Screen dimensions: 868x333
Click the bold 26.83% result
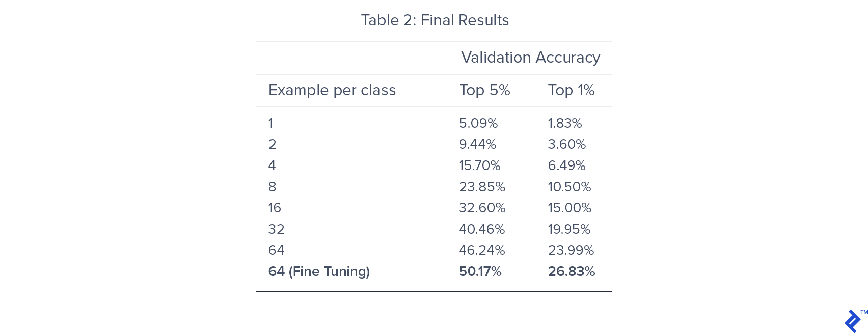click(571, 271)
